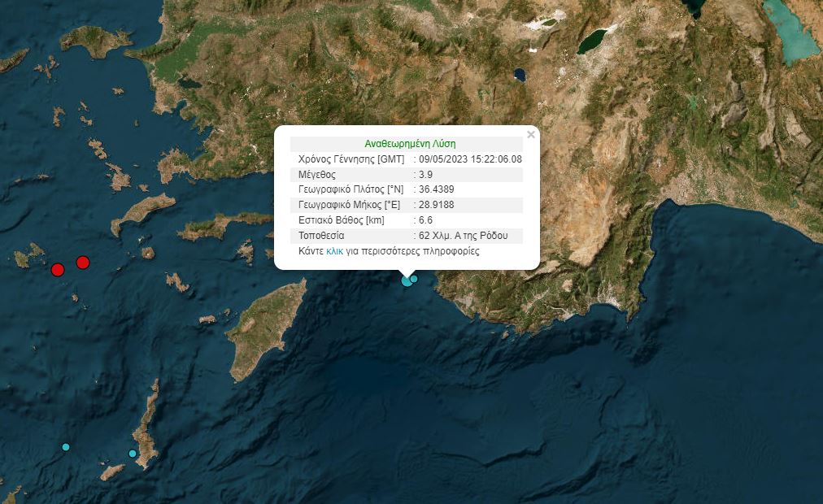Click the latitude value 36.4389

pos(437,189)
